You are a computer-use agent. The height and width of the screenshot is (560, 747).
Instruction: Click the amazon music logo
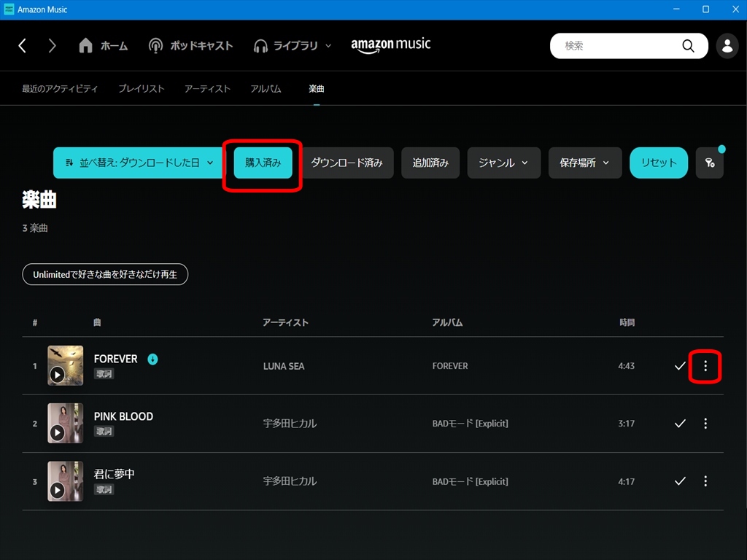click(391, 45)
